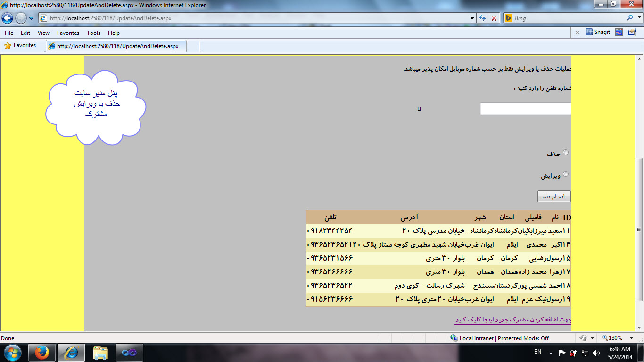Image resolution: width=644 pixels, height=362 pixels.
Task: Click the شهر column header
Action: point(480,217)
